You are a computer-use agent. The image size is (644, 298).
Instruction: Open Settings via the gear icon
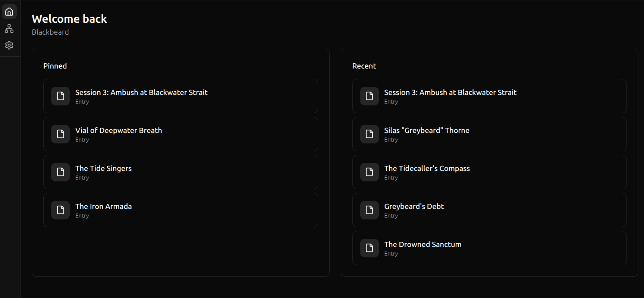[9, 45]
